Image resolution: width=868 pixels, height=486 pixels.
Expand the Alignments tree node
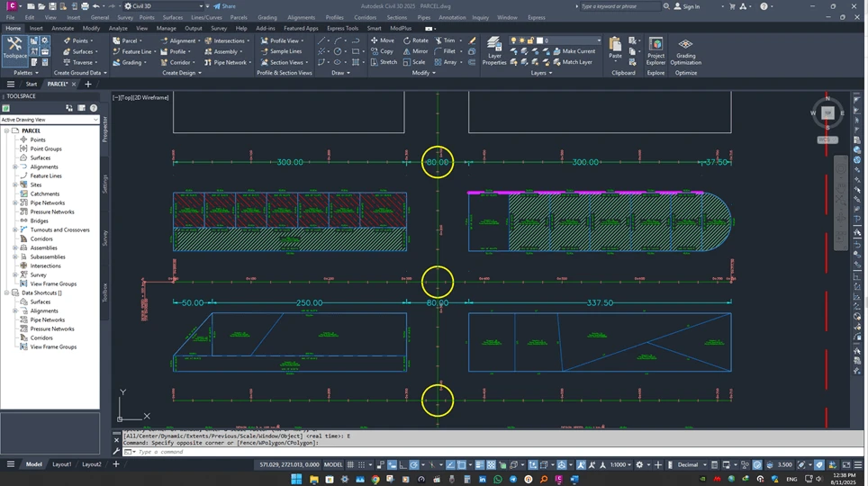click(x=15, y=166)
